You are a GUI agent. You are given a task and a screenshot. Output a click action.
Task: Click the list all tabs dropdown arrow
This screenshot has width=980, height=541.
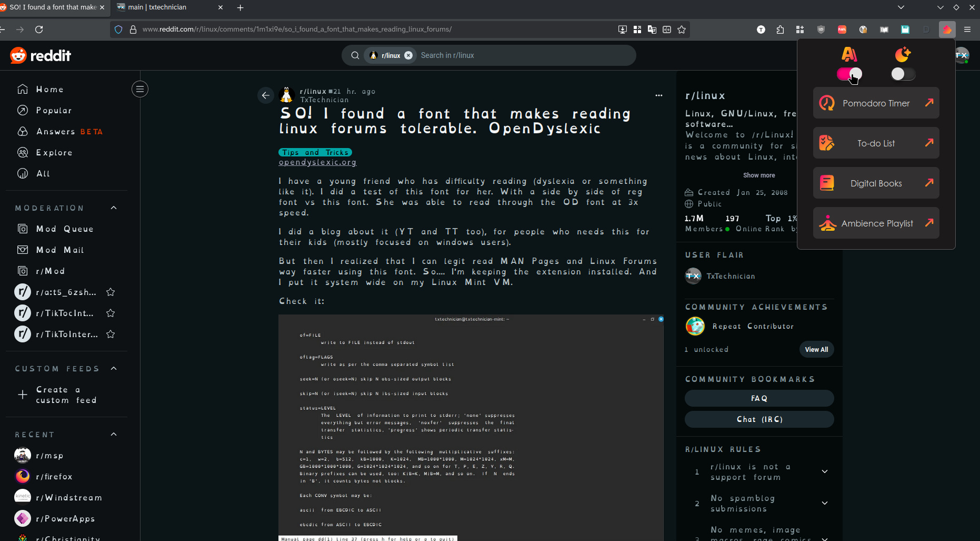tap(901, 7)
